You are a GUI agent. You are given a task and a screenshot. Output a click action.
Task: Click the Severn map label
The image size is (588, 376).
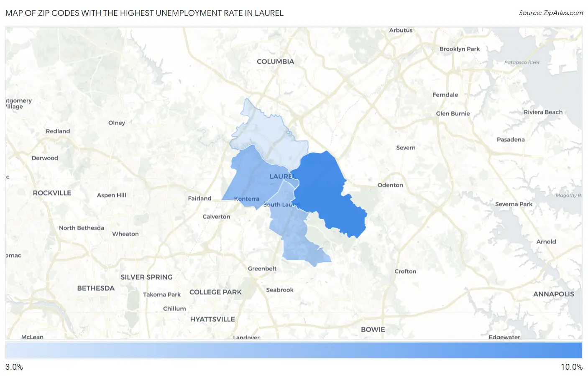coord(406,148)
